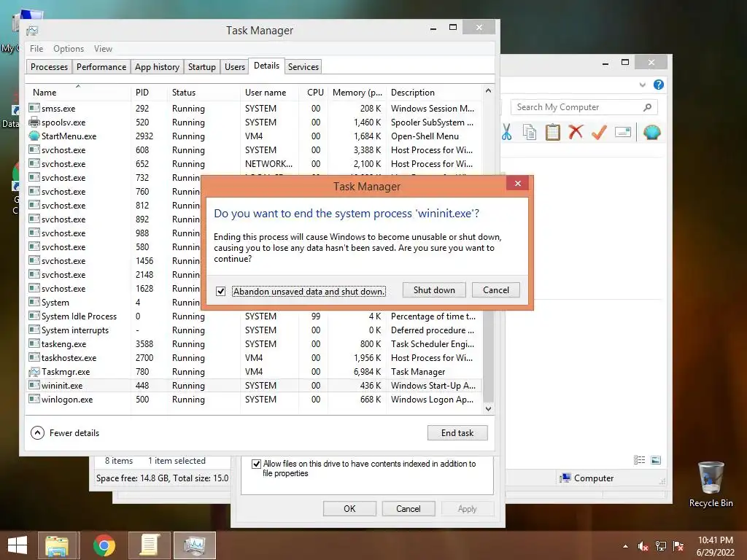Click the Task Manager taskbar button
747x560 pixels.
[x=194, y=545]
